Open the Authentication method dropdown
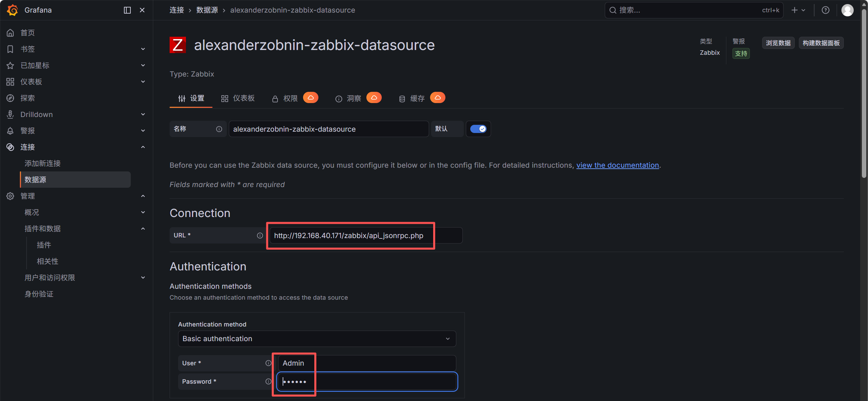Screen dimensions: 868x401 (x=317, y=339)
